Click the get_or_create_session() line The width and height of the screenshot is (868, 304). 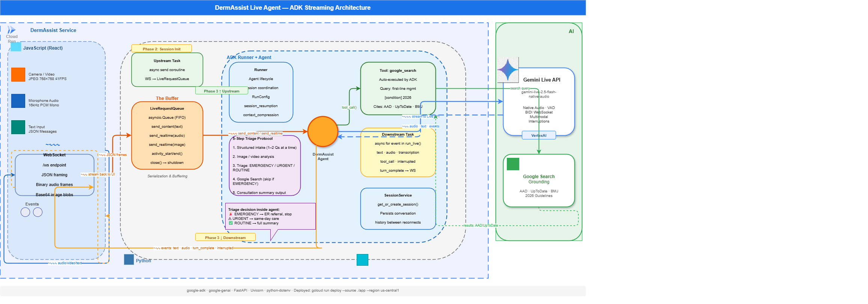point(398,204)
